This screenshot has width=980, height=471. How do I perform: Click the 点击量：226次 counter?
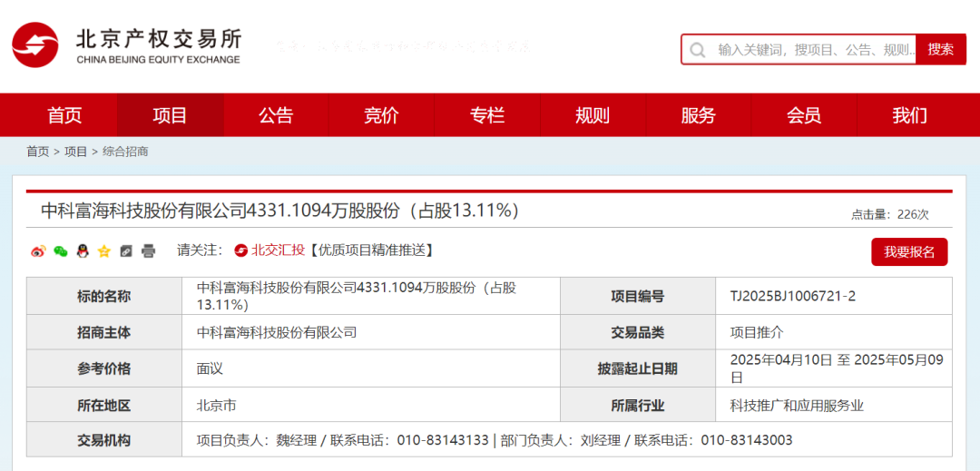pos(890,215)
